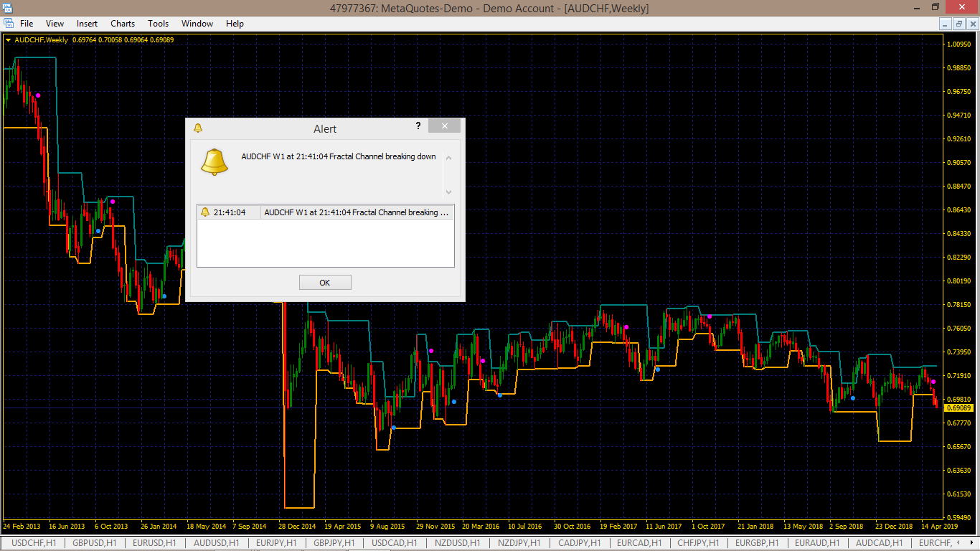
Task: Click OK to dismiss the alert
Action: pos(325,283)
